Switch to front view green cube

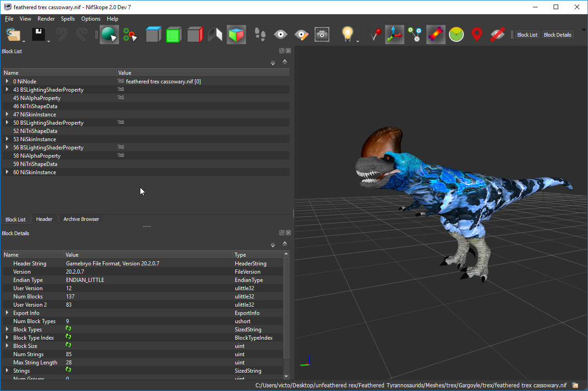(173, 35)
